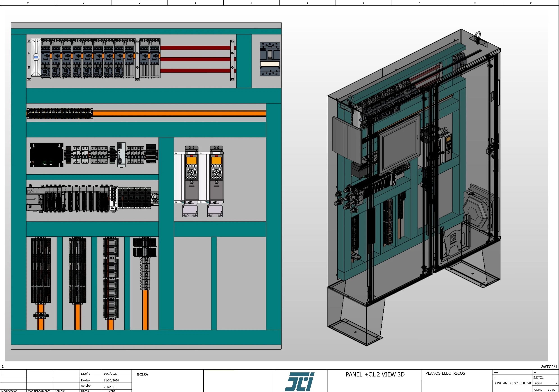This screenshot has height=392, width=559.
Task: Click the PLANOS ELECTRICOS label
Action: (445, 373)
